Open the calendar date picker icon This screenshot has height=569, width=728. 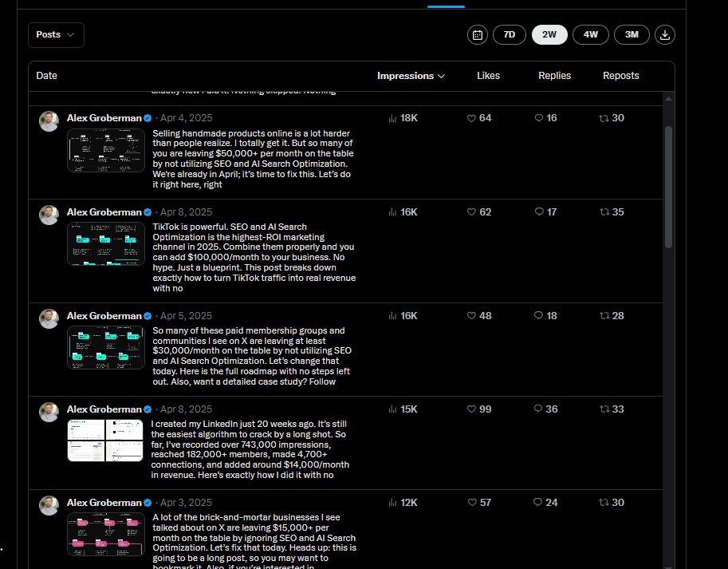478,35
